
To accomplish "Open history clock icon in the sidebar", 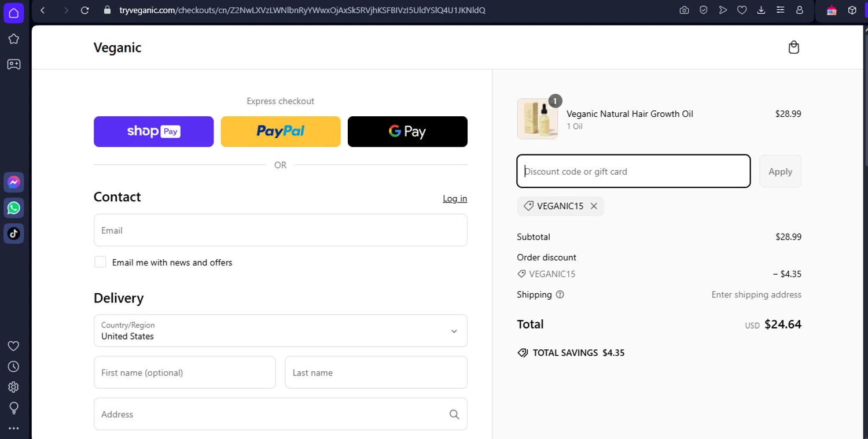I will (x=13, y=367).
